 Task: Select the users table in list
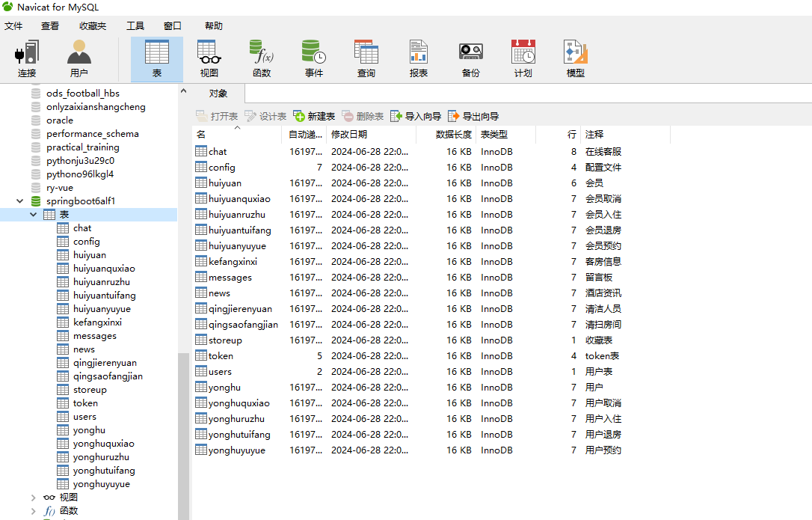(x=220, y=371)
